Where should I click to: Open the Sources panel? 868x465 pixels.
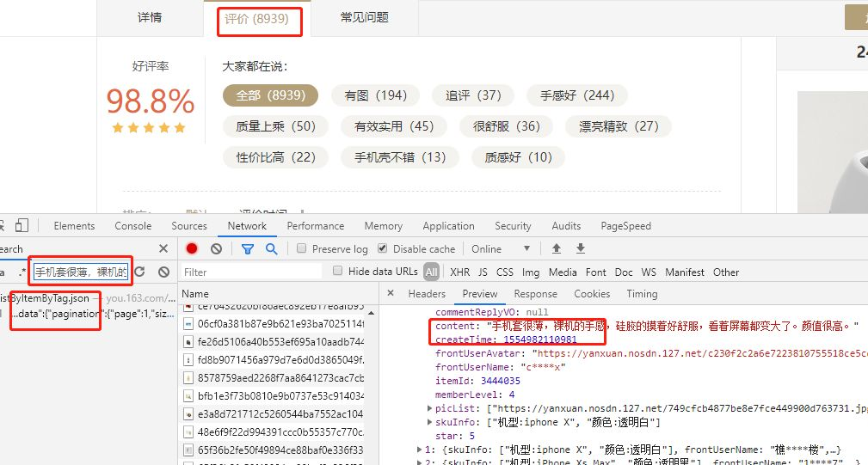point(189,225)
